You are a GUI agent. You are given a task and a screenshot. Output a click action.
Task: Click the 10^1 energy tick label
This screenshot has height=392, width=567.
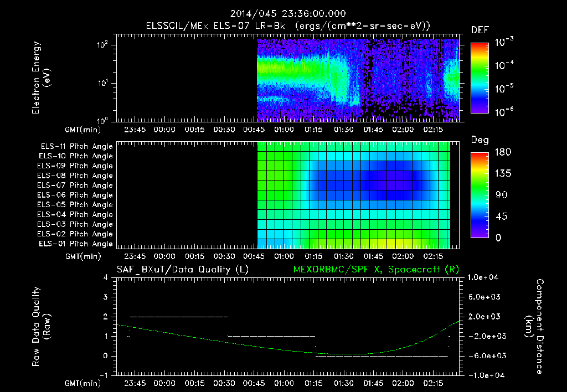102,83
